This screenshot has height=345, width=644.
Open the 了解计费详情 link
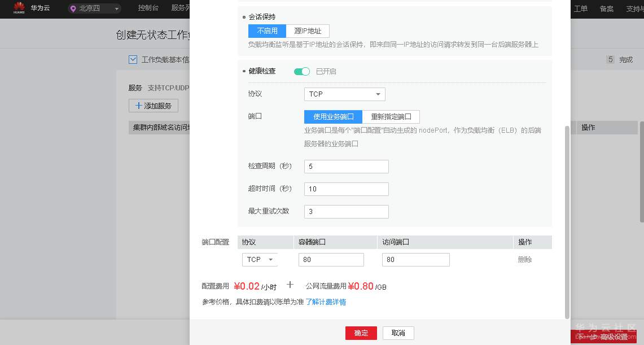click(326, 302)
